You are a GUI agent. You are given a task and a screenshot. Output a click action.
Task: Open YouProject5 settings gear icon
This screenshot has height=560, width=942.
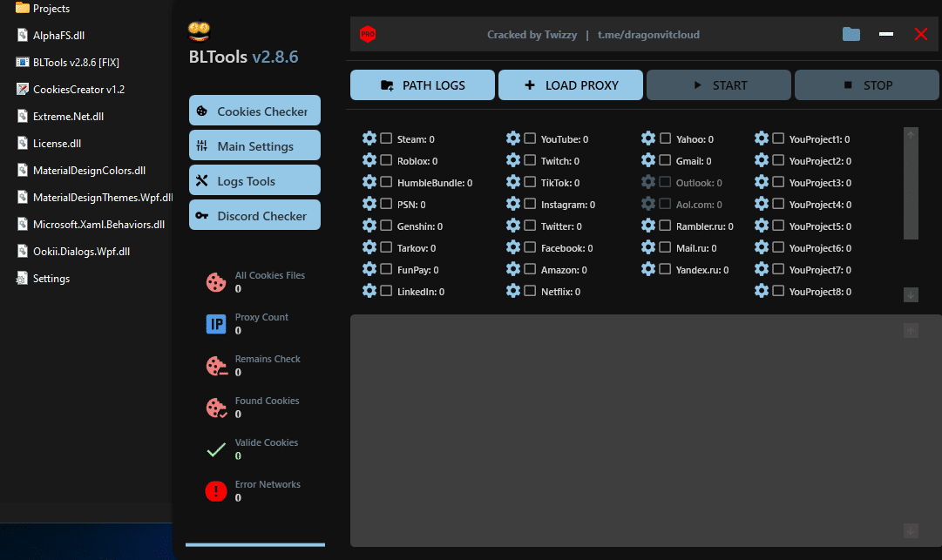[761, 226]
